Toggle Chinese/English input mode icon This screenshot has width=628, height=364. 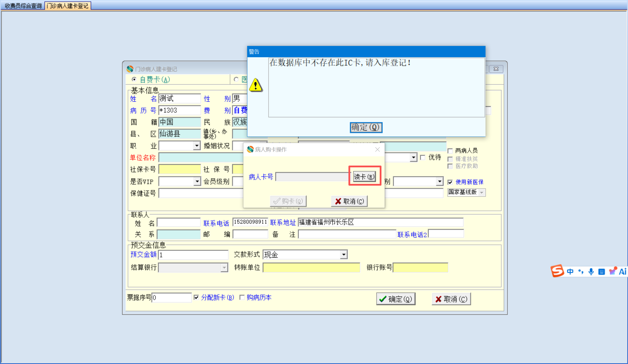570,272
